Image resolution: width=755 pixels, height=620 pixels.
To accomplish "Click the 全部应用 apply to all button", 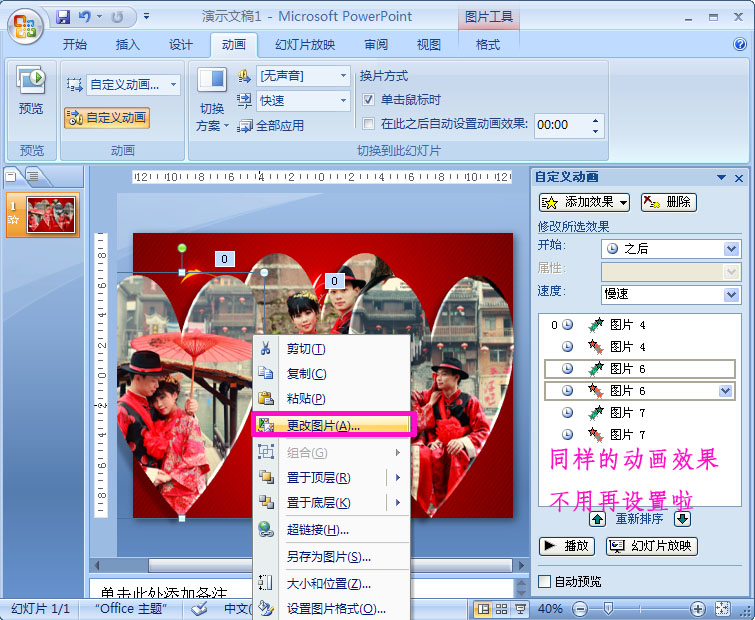I will pos(271,126).
